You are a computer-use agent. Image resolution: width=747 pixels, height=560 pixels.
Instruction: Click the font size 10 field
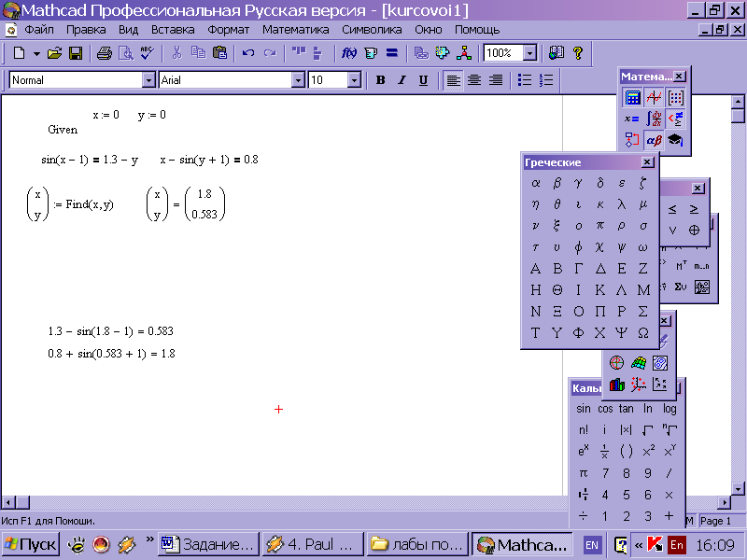pyautogui.click(x=328, y=80)
